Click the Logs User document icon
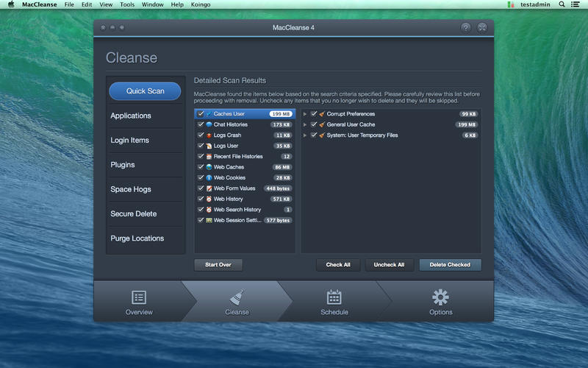The height and width of the screenshot is (368, 588). 209,146
